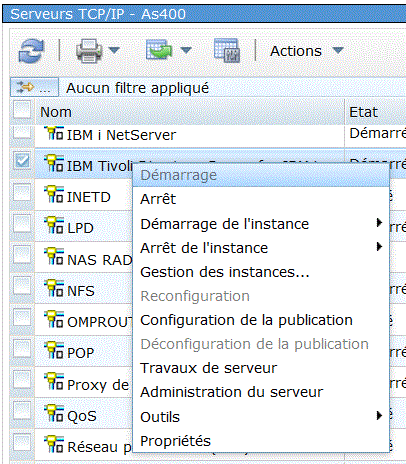
Task: Choose Déconfiguration de la publication
Action: click(x=261, y=344)
